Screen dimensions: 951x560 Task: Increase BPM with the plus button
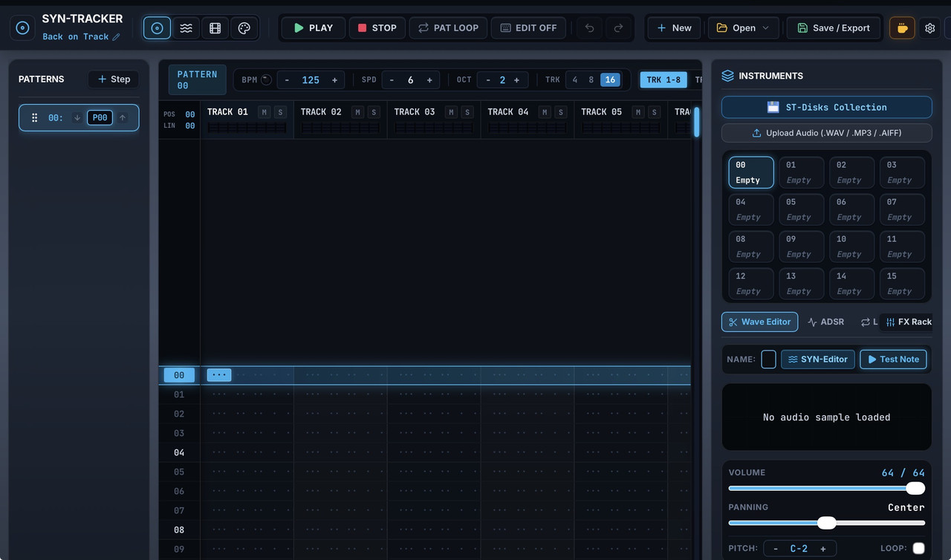click(x=334, y=80)
